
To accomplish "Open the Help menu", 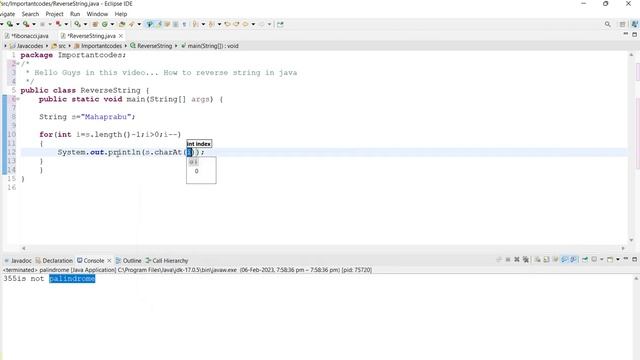I will 121,14.
